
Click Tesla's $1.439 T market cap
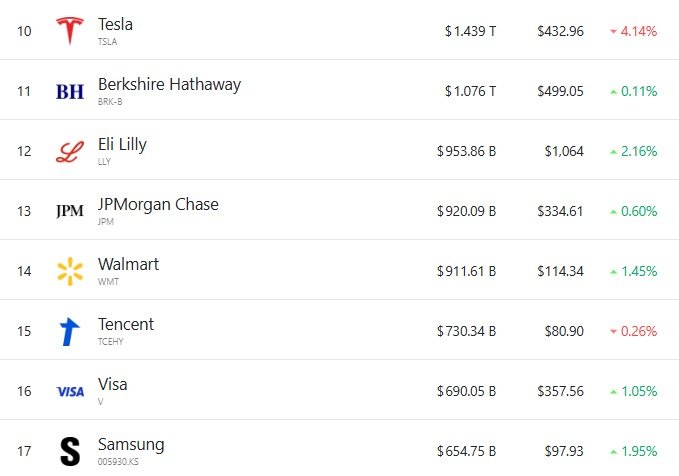470,31
